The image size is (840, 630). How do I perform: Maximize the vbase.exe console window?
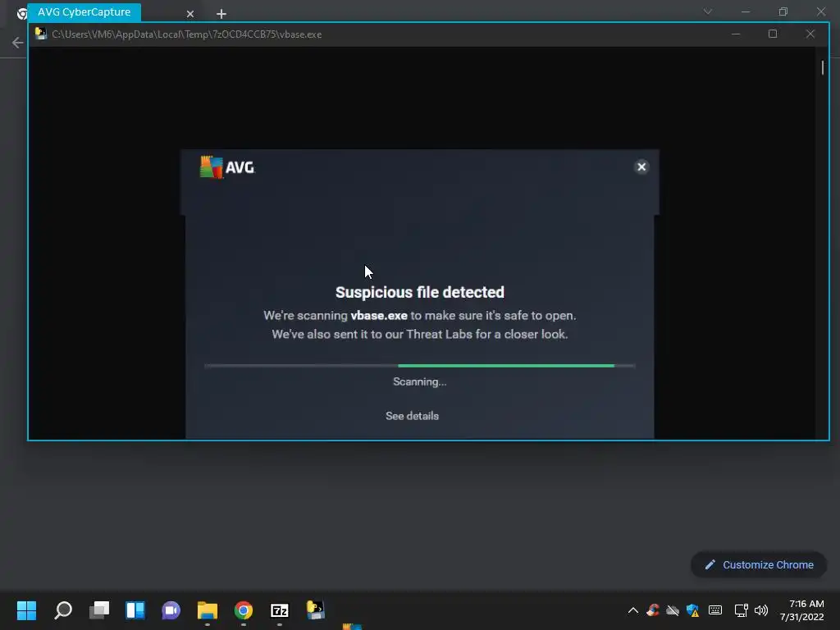pos(773,34)
